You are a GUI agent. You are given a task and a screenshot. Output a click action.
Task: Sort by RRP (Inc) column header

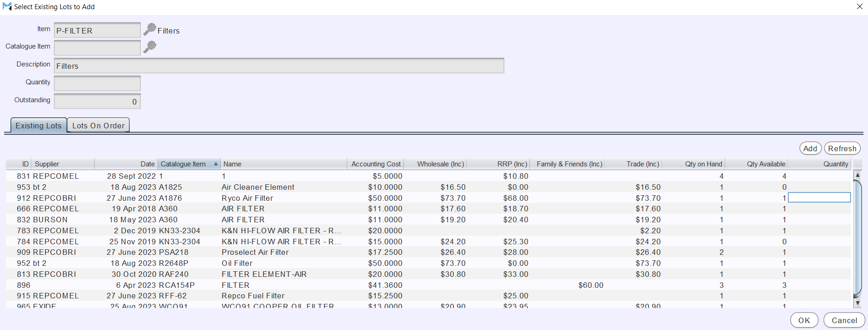click(x=498, y=164)
